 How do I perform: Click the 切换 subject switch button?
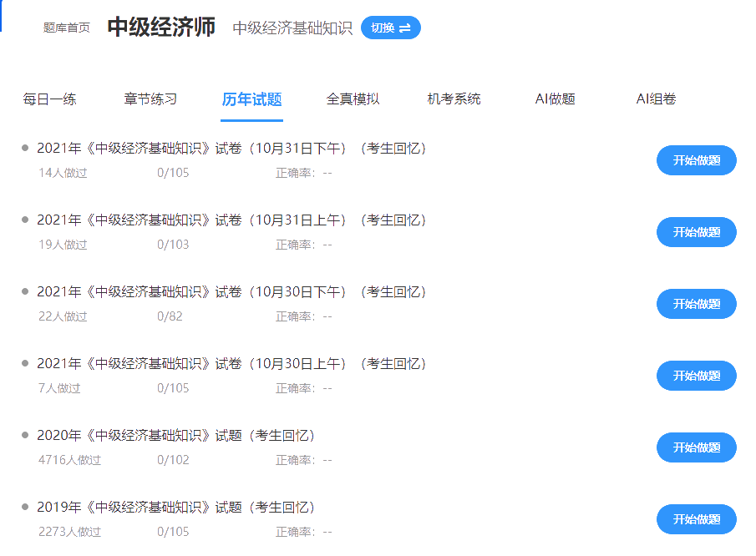(x=389, y=27)
